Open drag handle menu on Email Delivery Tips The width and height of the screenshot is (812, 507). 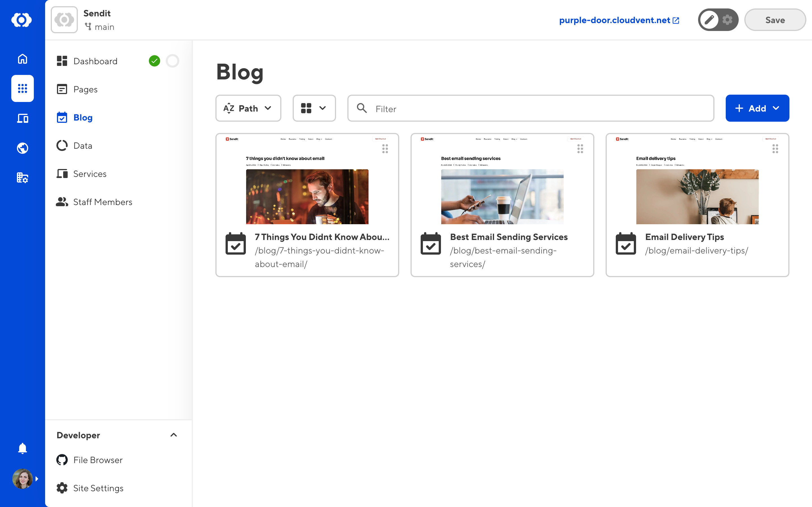pos(775,148)
